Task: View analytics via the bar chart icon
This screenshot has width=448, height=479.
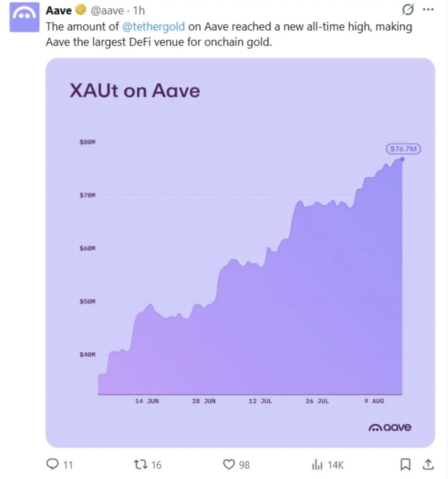Action: click(317, 465)
